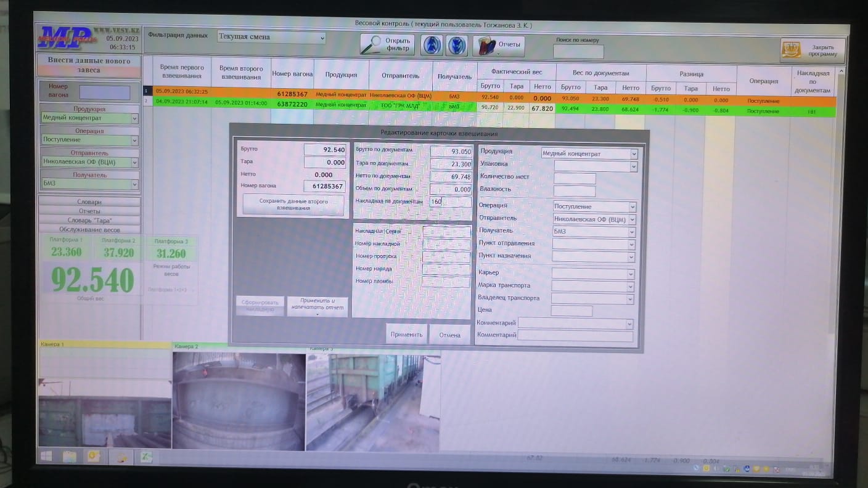The width and height of the screenshot is (868, 488).
Task: Click Сохранить данные второго взвешивания
Action: 293,205
